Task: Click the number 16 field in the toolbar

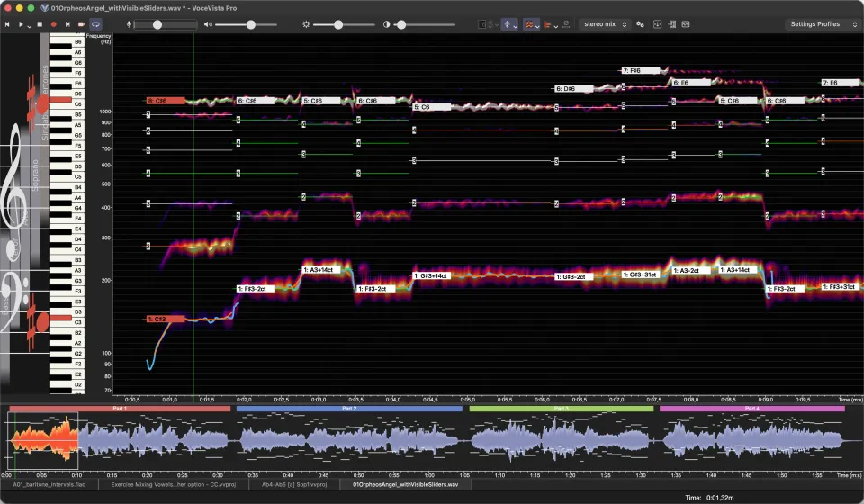Action: pos(482,24)
